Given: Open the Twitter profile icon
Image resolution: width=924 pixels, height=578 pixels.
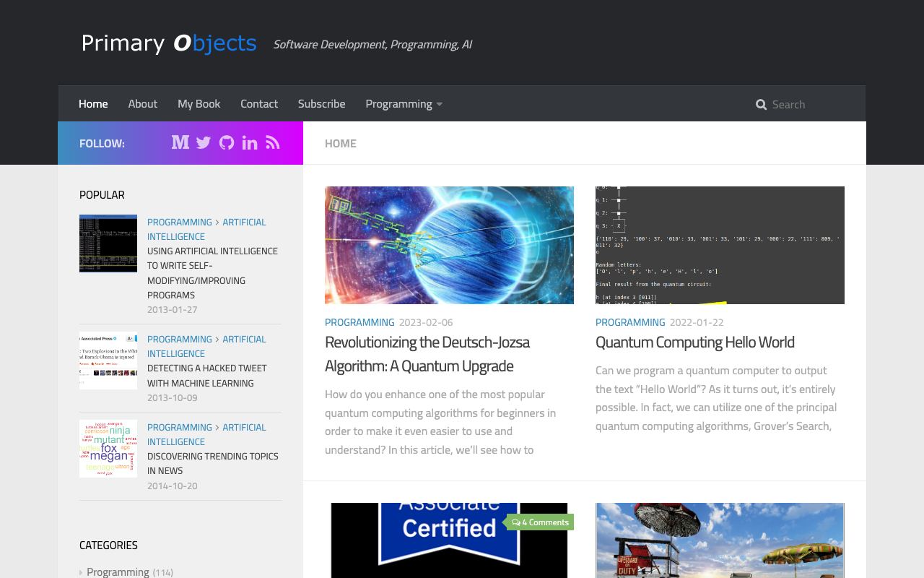Looking at the screenshot, I should (x=204, y=143).
